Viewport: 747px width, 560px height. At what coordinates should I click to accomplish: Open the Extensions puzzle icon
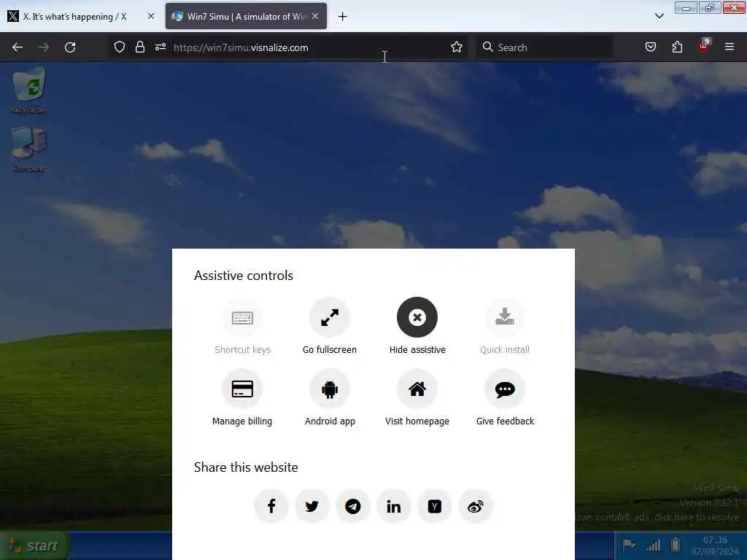pos(677,47)
